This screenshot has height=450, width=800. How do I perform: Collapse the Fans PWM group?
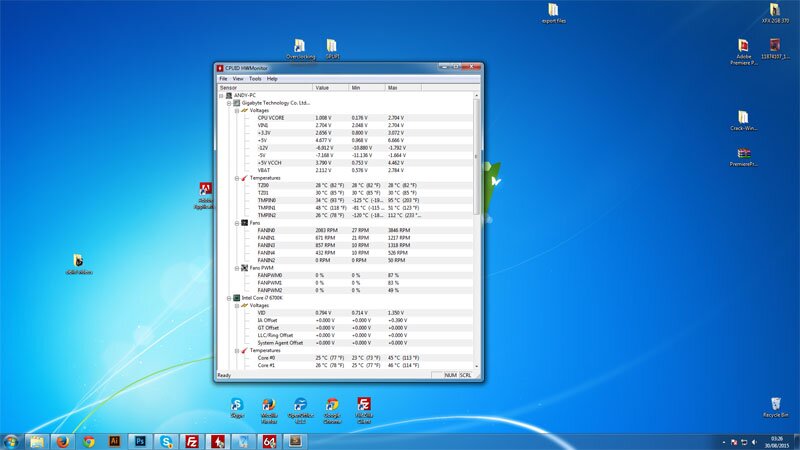(237, 268)
